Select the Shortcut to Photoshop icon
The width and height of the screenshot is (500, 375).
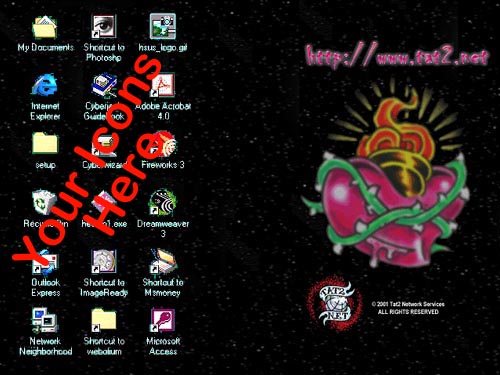pos(104,27)
